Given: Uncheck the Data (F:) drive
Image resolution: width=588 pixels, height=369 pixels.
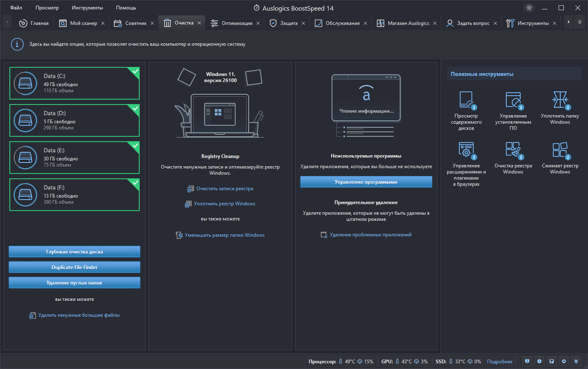Looking at the screenshot, I should click(74, 195).
